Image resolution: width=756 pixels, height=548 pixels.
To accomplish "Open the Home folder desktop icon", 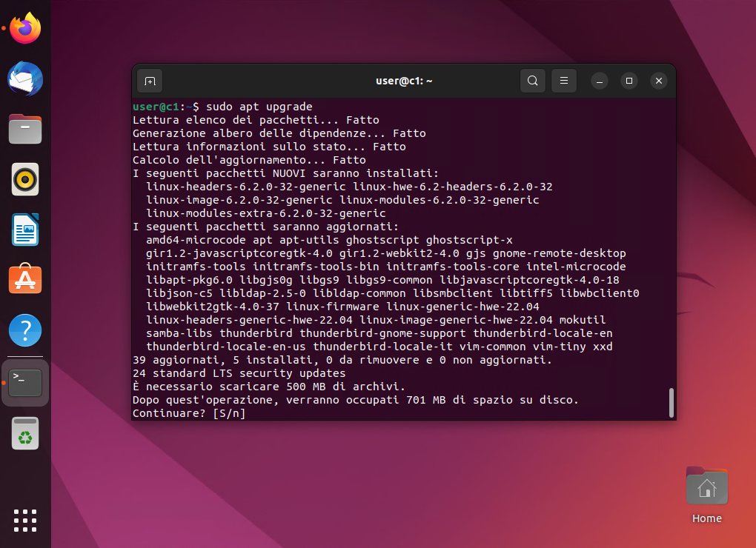I will tap(707, 495).
